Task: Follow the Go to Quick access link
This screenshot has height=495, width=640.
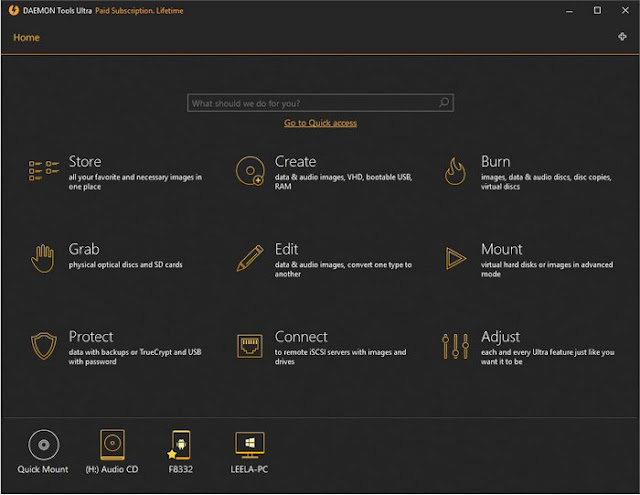Action: coord(320,123)
